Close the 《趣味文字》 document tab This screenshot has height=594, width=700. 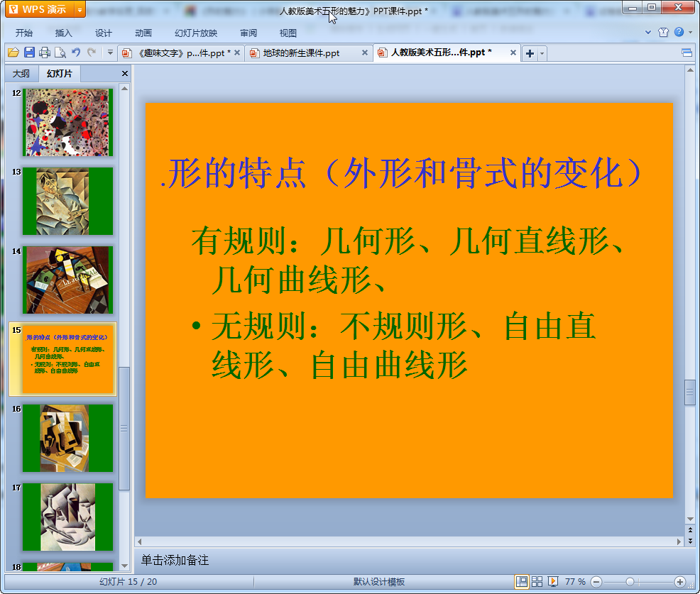[x=237, y=53]
